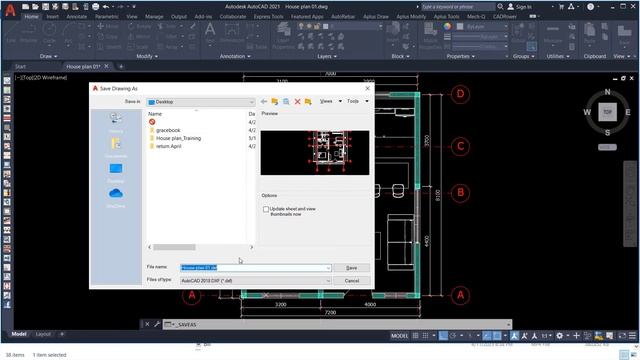The width and height of the screenshot is (640, 360).
Task: Click the Save button in dialog
Action: [351, 268]
